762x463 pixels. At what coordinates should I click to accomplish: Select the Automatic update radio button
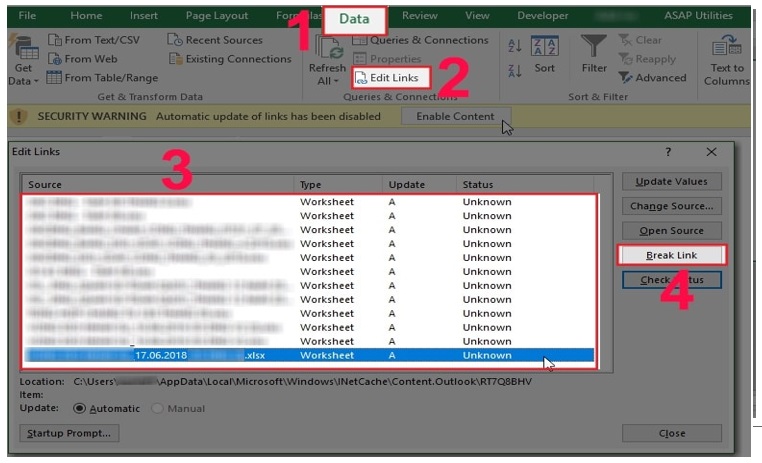[80, 408]
